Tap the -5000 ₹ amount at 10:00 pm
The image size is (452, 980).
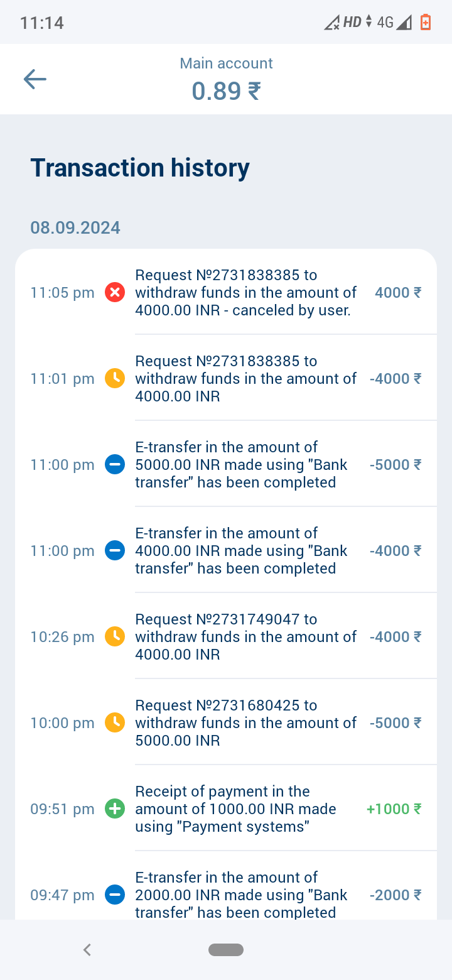395,723
